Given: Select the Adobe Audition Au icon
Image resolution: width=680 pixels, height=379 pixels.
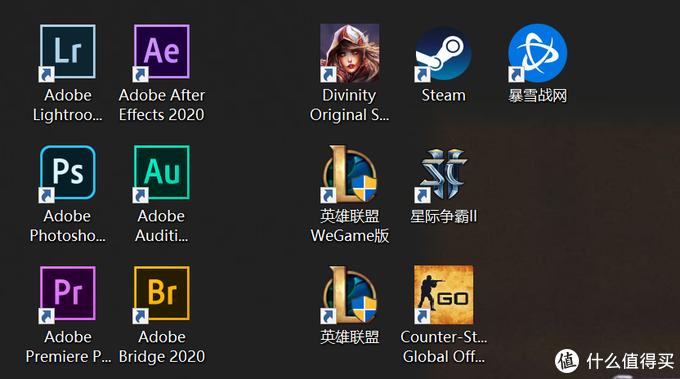Looking at the screenshot, I should click(162, 173).
